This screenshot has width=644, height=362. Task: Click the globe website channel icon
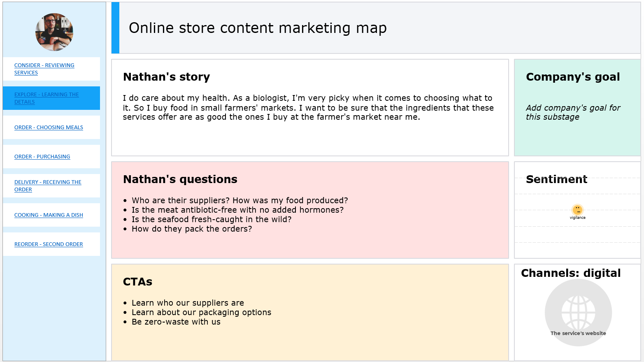tap(578, 311)
